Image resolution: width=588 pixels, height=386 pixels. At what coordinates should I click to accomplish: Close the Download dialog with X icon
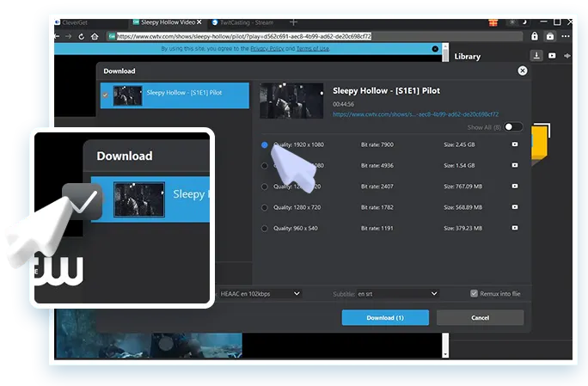523,70
